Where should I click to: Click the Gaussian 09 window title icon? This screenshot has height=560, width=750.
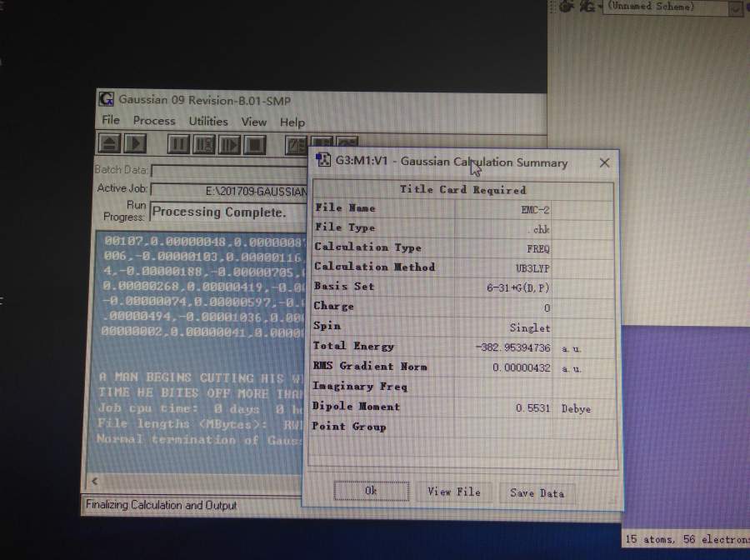coord(106,99)
